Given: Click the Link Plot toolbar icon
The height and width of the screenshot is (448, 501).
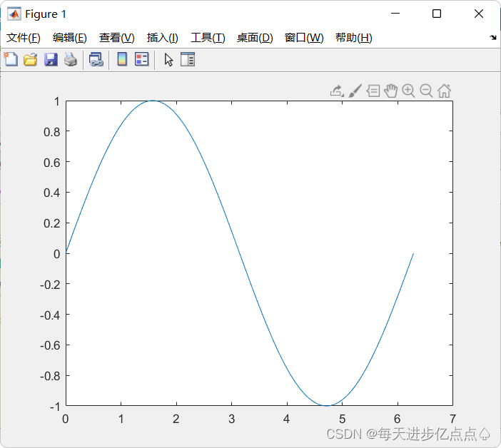Looking at the screenshot, I should pos(96,60).
